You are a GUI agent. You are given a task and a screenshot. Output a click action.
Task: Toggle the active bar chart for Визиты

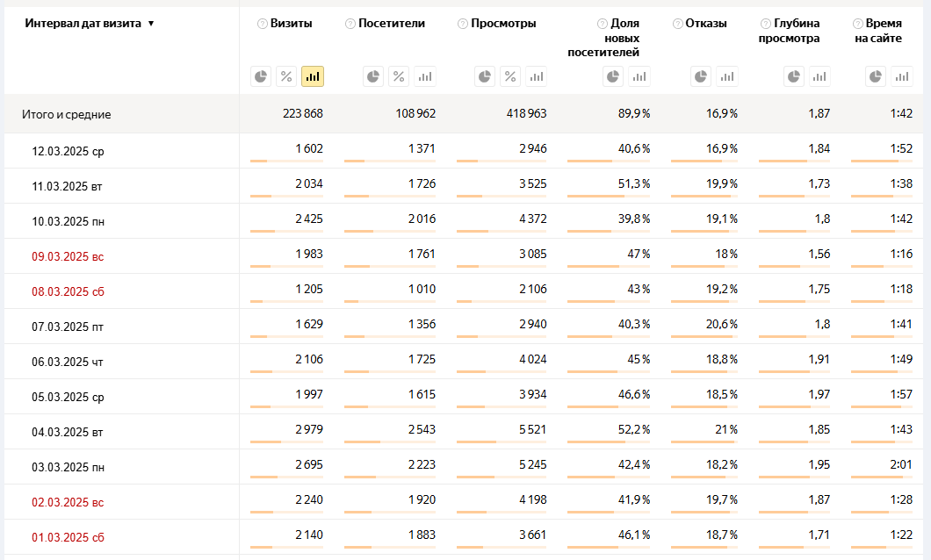pyautogui.click(x=312, y=77)
